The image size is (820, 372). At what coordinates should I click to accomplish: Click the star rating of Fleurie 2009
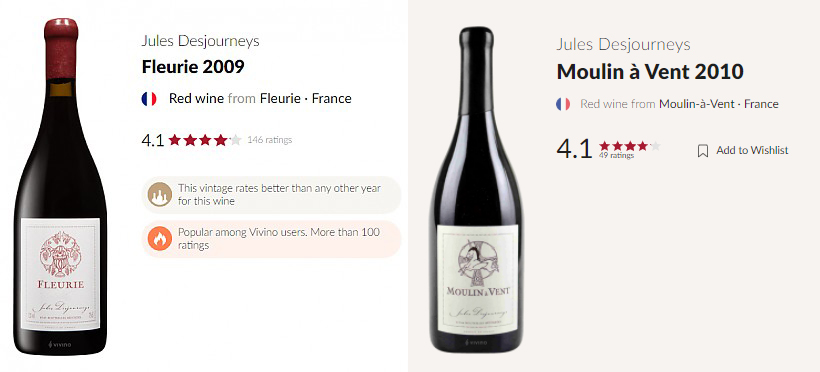[205, 140]
